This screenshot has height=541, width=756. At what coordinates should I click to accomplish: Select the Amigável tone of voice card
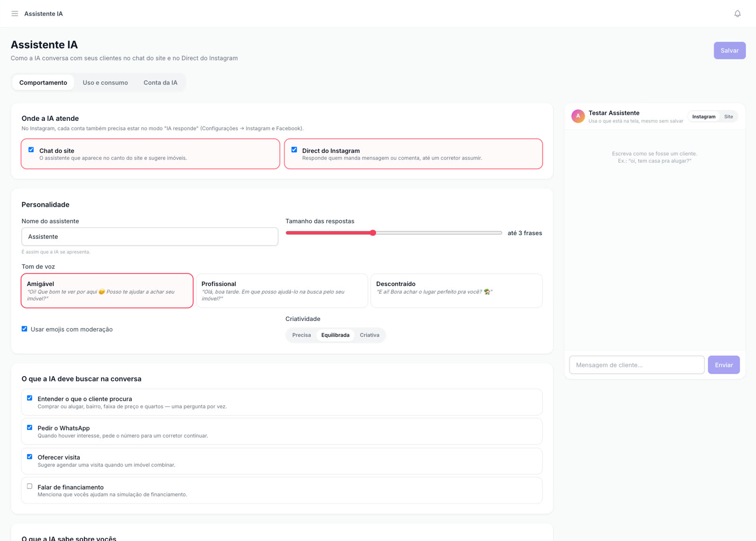107,291
